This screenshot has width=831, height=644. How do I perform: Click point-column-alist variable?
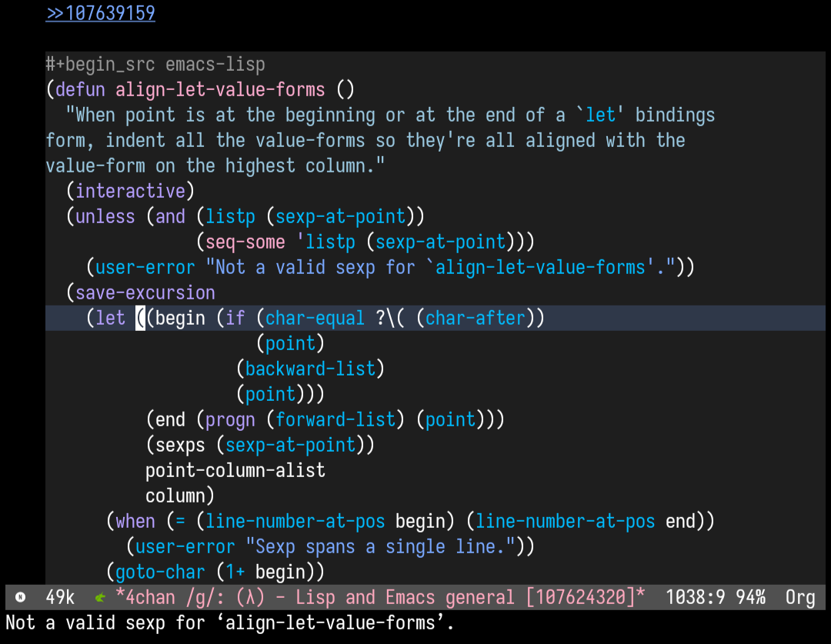[235, 471]
